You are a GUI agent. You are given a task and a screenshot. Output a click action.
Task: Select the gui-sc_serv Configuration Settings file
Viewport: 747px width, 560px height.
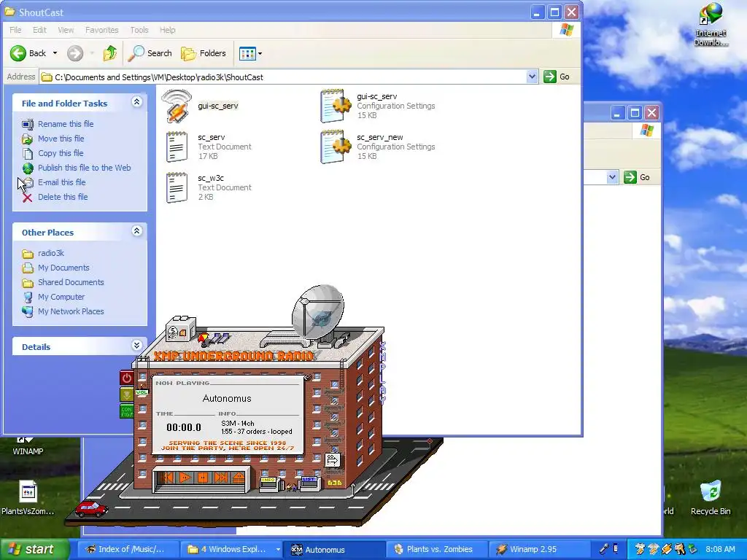(378, 106)
